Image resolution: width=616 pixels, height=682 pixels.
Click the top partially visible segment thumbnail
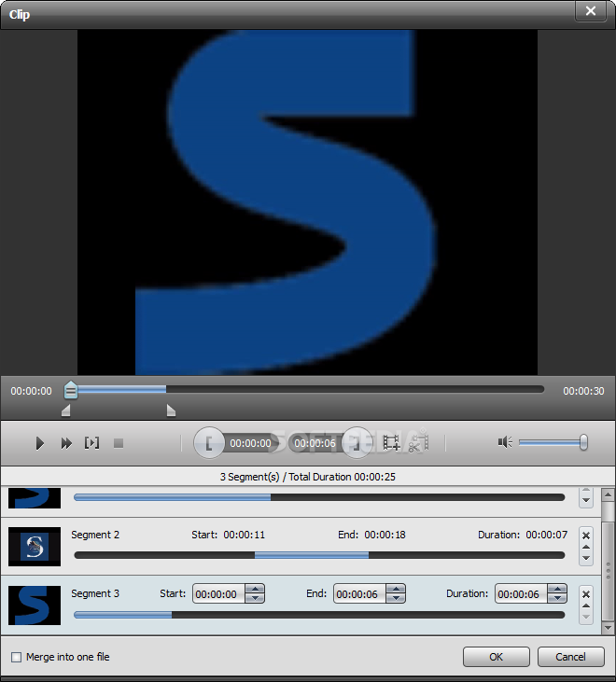35,497
